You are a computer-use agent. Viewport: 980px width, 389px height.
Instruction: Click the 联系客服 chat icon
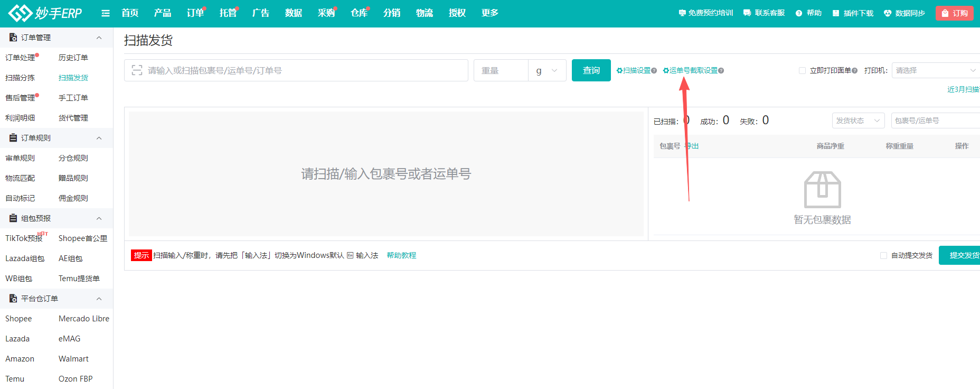pyautogui.click(x=747, y=13)
